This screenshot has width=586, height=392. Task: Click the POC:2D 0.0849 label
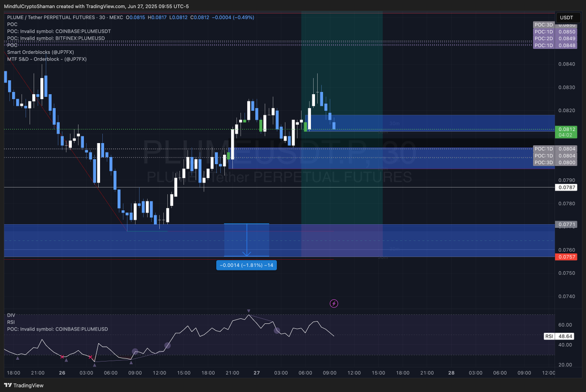pyautogui.click(x=555, y=38)
